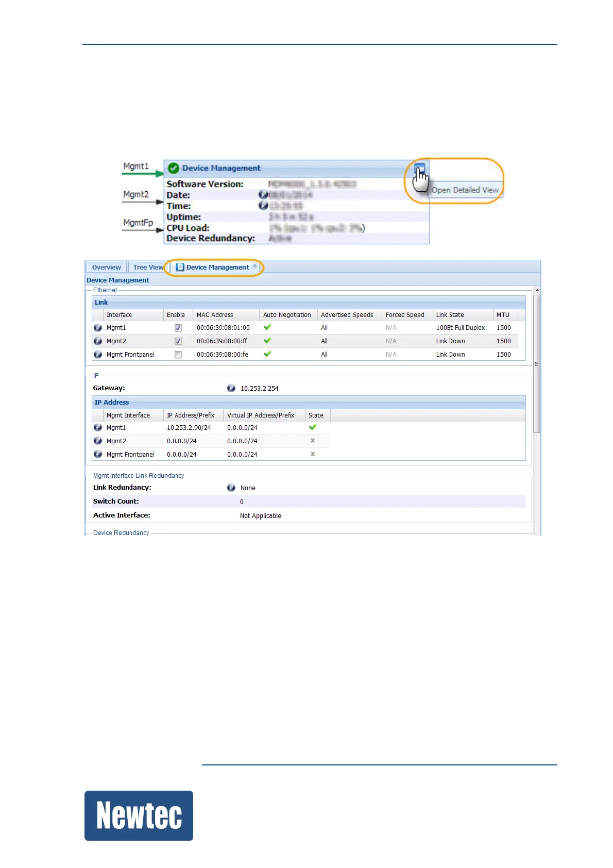
Task: Click the Mgmt Frontpanel row icon in Link table
Action: pos(98,355)
